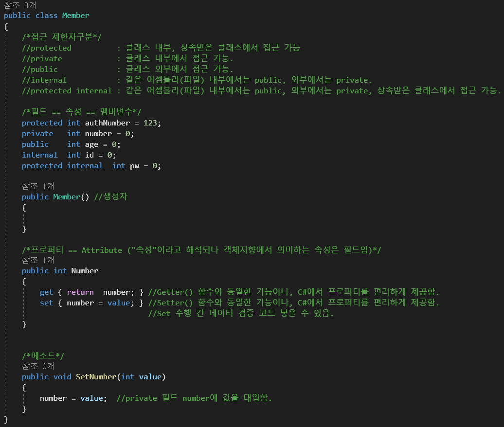This screenshot has height=427, width=504.
Task: Click the value 123 of authNumber
Action: 150,123
